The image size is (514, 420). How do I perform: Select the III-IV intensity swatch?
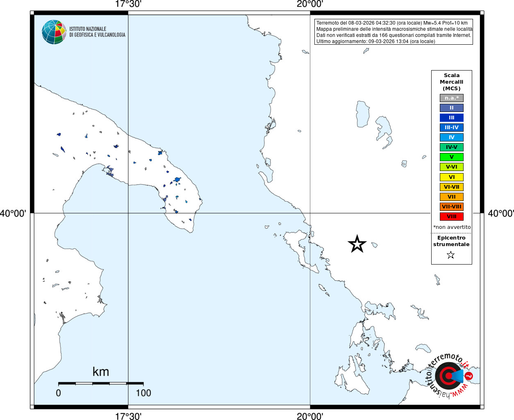[x=452, y=128]
